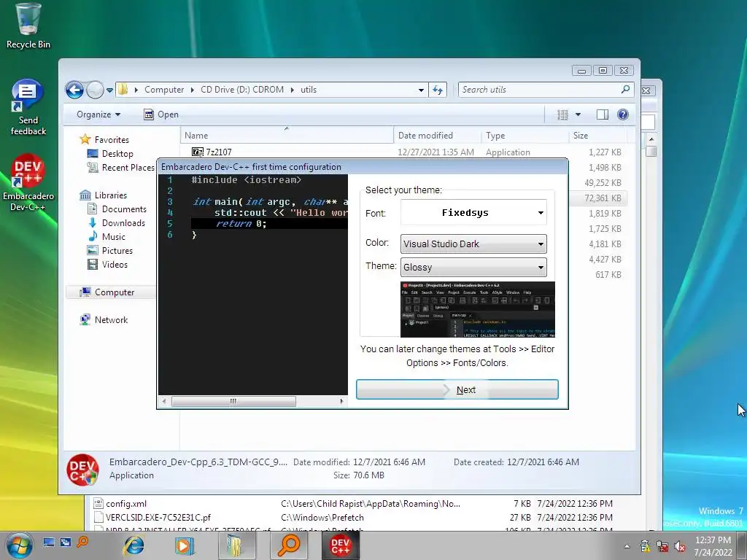This screenshot has height=560, width=747.
Task: Change the view using the view icon
Action: [x=562, y=114]
